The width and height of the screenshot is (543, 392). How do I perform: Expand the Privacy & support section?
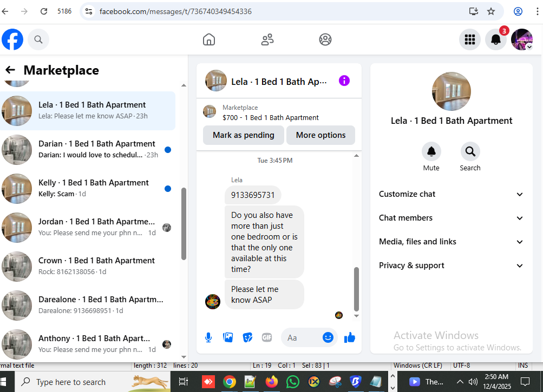click(x=451, y=265)
